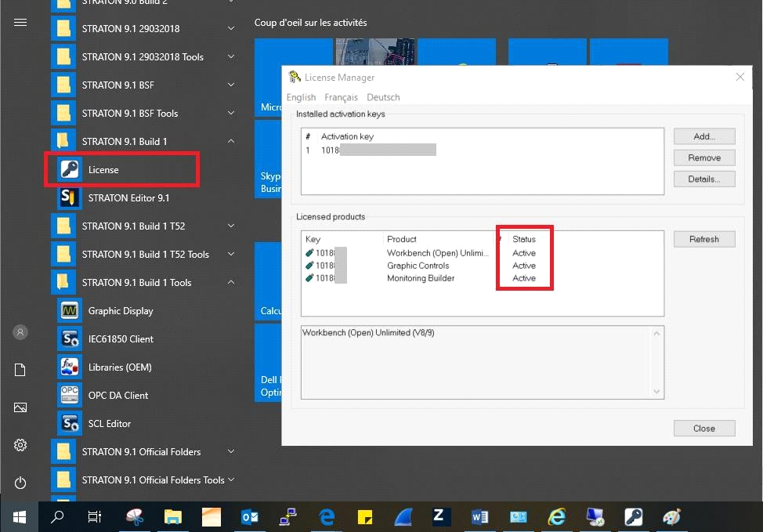This screenshot has width=763, height=532.
Task: Click scroll-up arrow in the description box
Action: tap(656, 334)
